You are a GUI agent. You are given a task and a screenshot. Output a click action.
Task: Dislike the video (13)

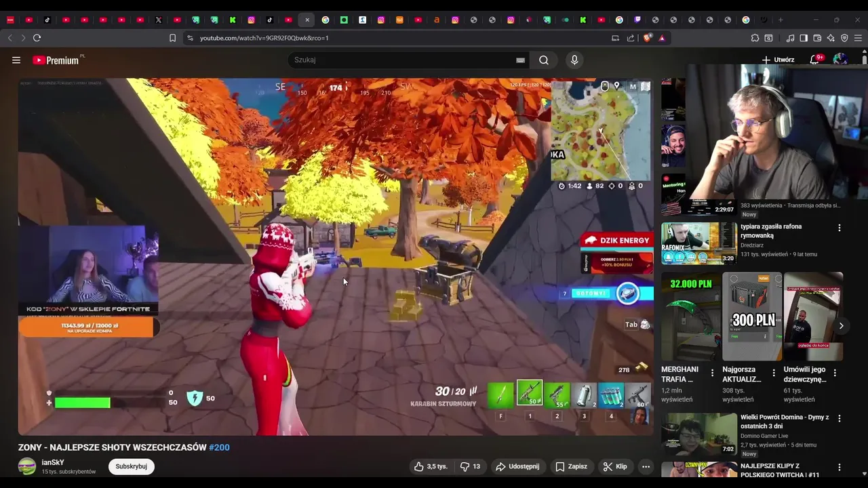tap(471, 466)
